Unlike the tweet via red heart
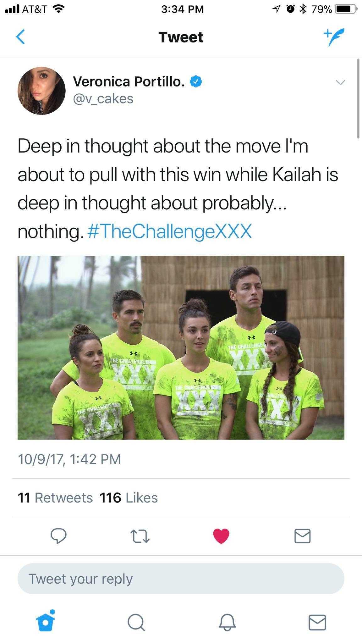 click(221, 536)
